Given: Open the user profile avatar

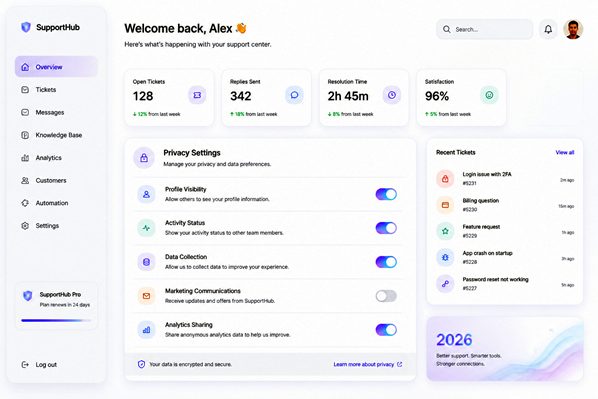Looking at the screenshot, I should click(573, 29).
